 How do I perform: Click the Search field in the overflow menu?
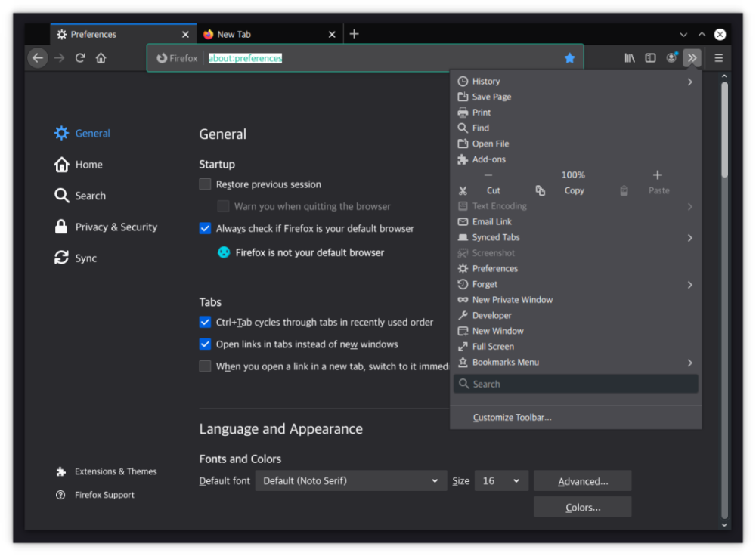575,384
